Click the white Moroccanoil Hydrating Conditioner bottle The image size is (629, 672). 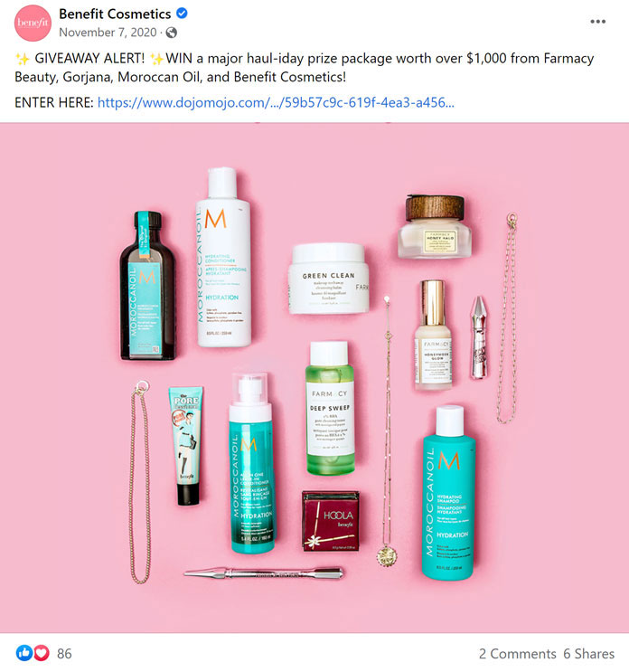pyautogui.click(x=222, y=257)
